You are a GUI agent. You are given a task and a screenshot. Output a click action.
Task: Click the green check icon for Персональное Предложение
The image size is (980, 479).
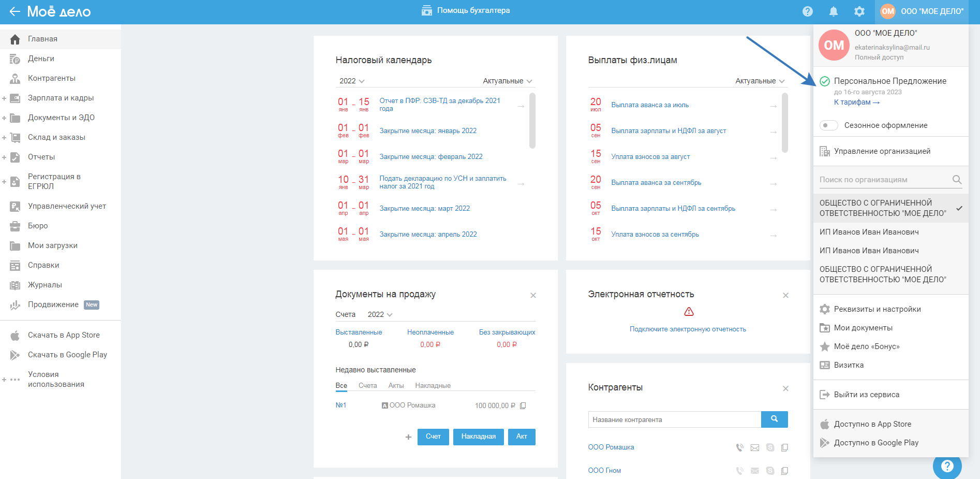[825, 81]
